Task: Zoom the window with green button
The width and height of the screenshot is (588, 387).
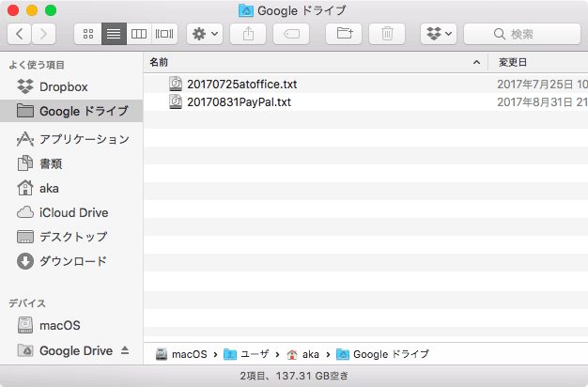Action: click(51, 10)
